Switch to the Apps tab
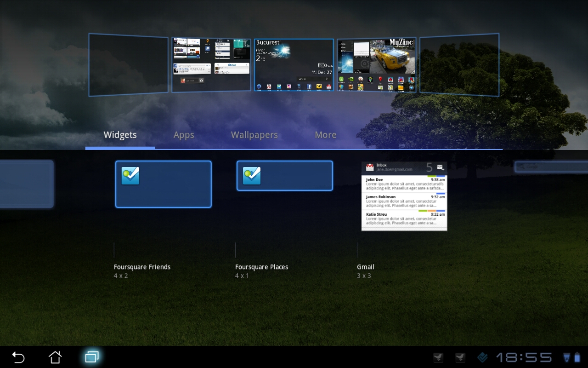The width and height of the screenshot is (588, 368). pos(184,135)
